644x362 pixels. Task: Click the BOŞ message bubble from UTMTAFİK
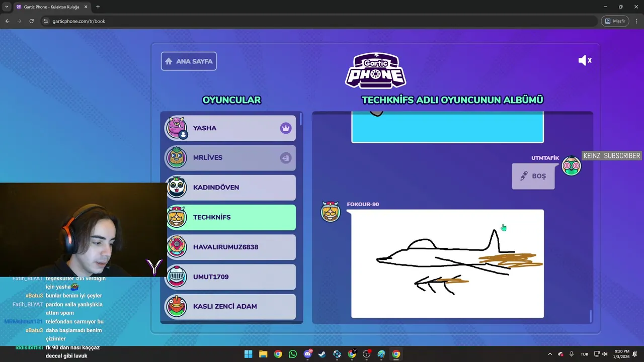[x=533, y=176]
